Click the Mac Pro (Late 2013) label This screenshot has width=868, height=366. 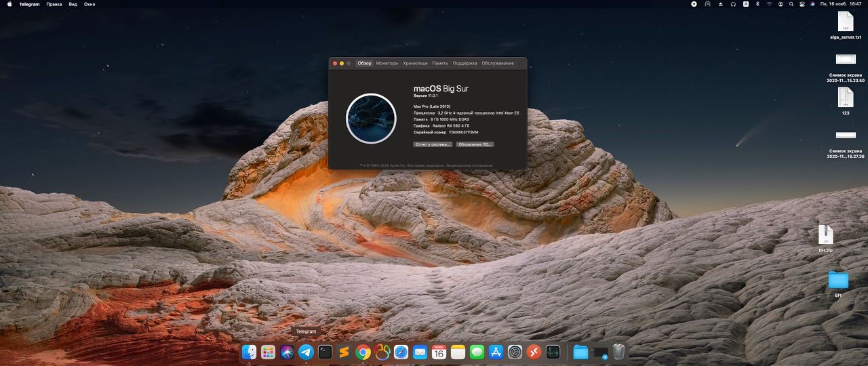432,106
